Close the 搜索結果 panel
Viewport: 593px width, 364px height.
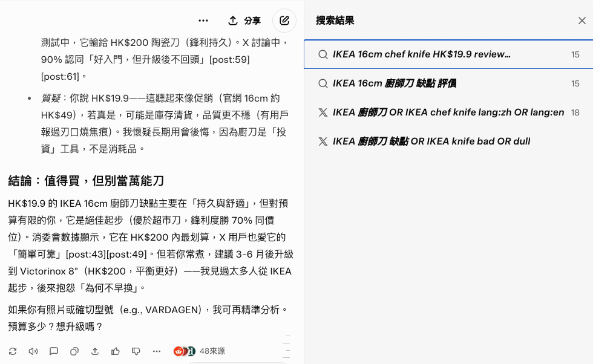[x=582, y=20]
